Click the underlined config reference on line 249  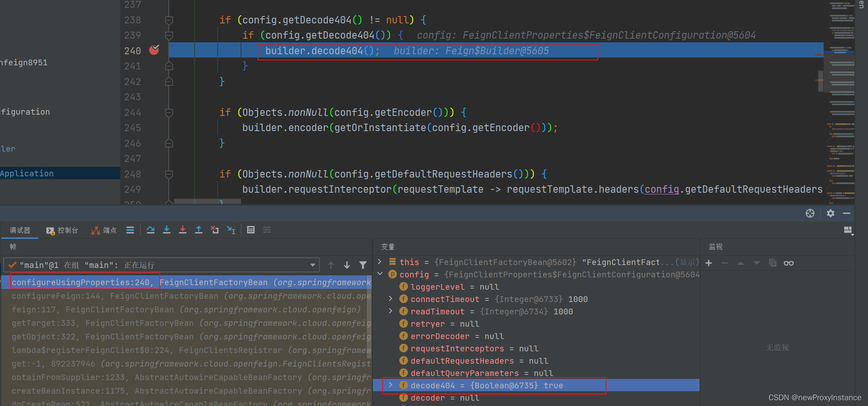(x=661, y=189)
